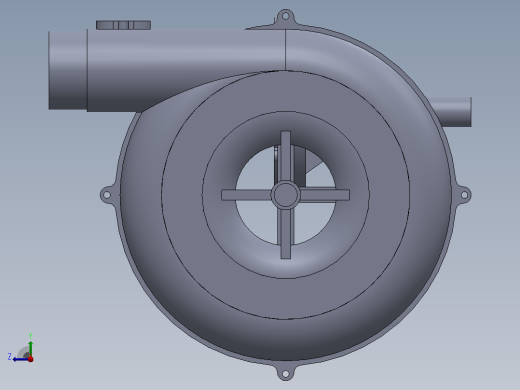Select the small cap atop the outlet pipe
520x390 pixels.
click(x=123, y=25)
